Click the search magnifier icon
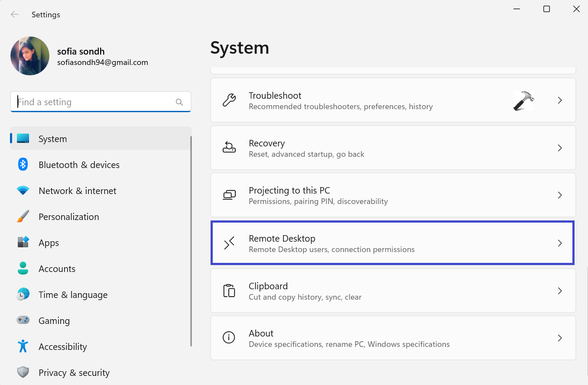The height and width of the screenshot is (385, 588). pyautogui.click(x=179, y=102)
